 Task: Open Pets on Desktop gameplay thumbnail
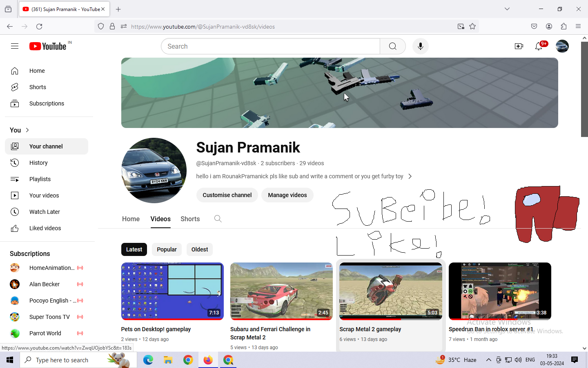[x=172, y=291]
